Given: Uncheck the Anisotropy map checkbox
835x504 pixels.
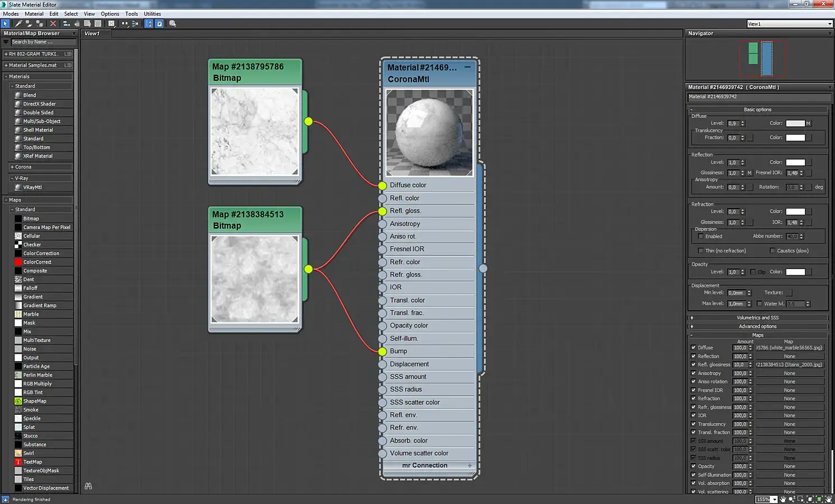Looking at the screenshot, I should [x=694, y=373].
